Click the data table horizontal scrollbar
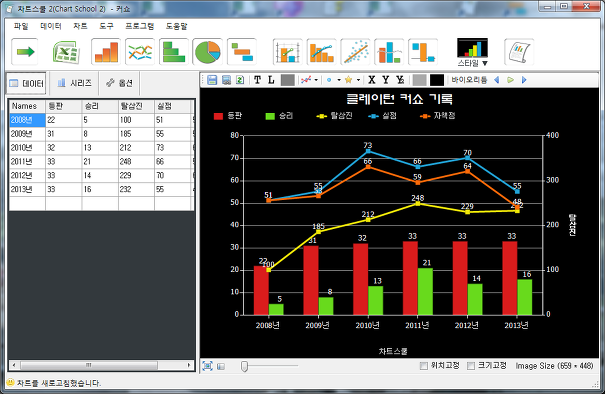This screenshot has height=394, width=605. pos(89,365)
